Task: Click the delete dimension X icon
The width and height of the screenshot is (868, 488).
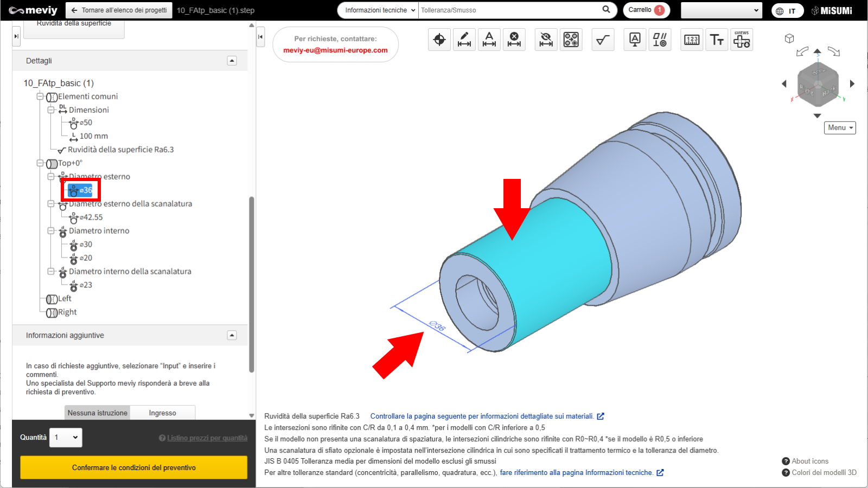Action: (x=514, y=40)
